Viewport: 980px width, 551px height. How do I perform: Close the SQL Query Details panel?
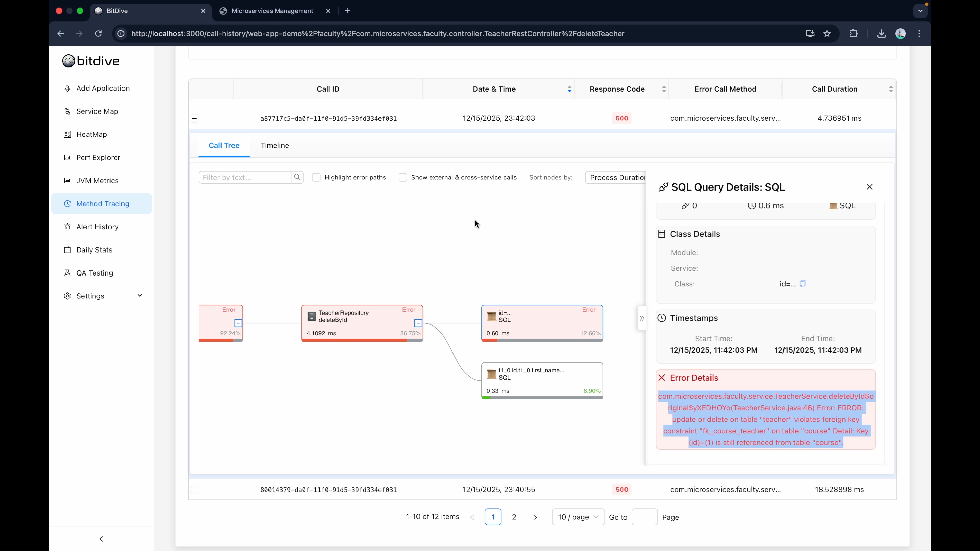click(870, 187)
